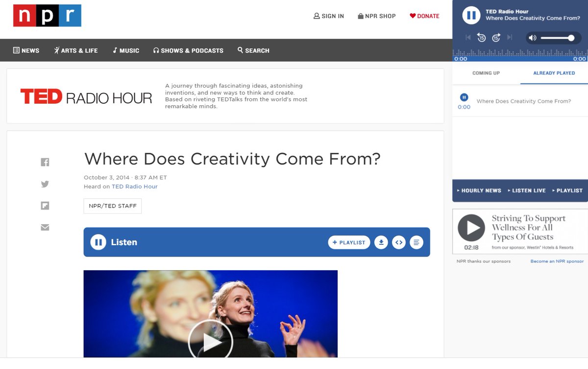Image resolution: width=588 pixels, height=369 pixels.
Task: Click the article headline
Action: (x=232, y=159)
